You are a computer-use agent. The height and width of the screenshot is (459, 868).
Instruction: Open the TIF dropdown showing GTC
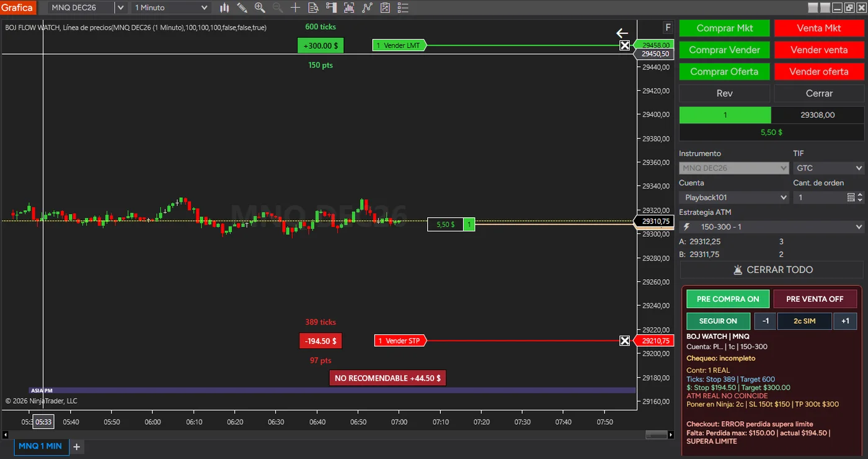click(828, 168)
